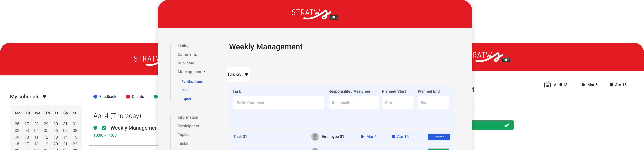The height and width of the screenshot is (150, 644).
Task: Click the planned end square icon in Task 01 row
Action: [x=393, y=137]
